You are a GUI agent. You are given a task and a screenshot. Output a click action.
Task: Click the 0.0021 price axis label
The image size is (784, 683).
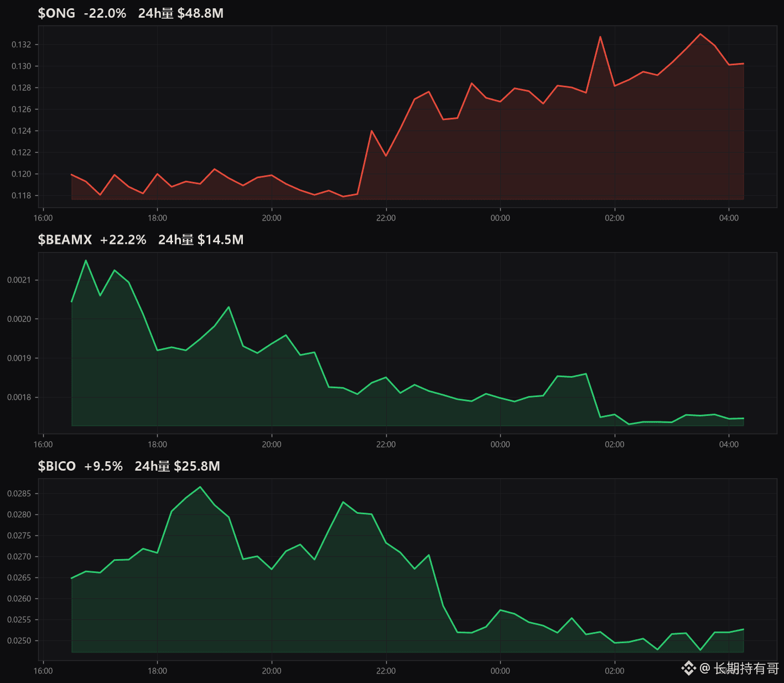tap(19, 280)
